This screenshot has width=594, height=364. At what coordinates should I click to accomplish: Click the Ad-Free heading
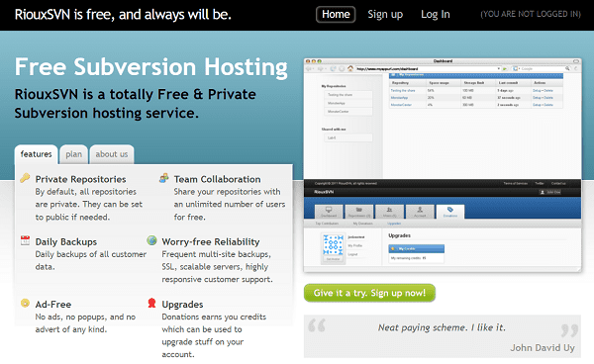[53, 305]
